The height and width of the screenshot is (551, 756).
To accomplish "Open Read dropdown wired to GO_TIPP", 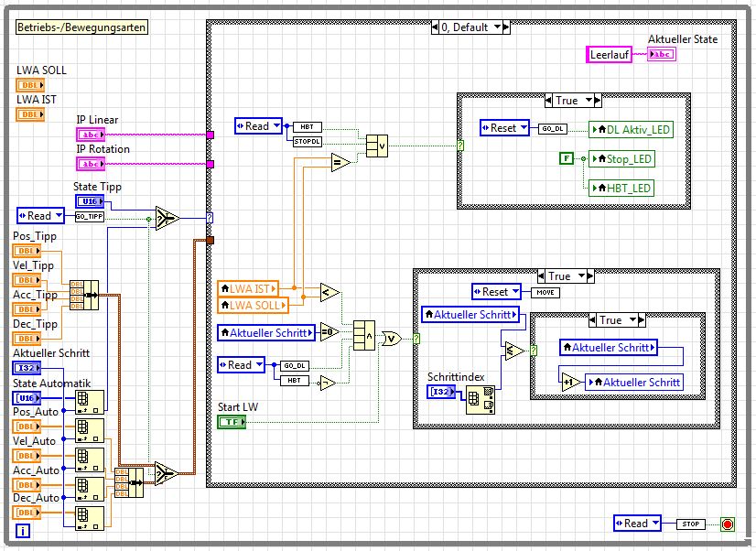I will [x=59, y=215].
